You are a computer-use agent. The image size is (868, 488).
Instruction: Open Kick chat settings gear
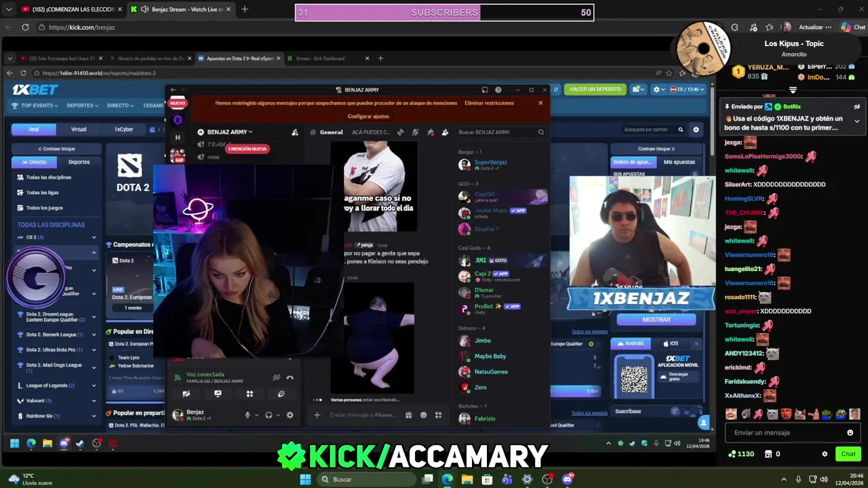click(x=825, y=454)
